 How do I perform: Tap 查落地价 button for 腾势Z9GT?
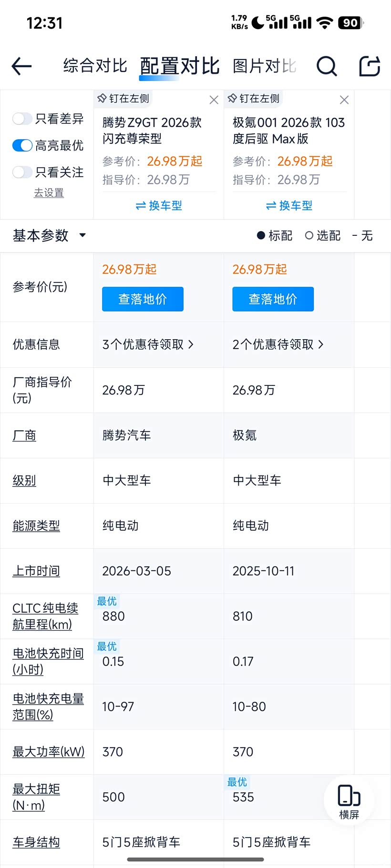[143, 299]
